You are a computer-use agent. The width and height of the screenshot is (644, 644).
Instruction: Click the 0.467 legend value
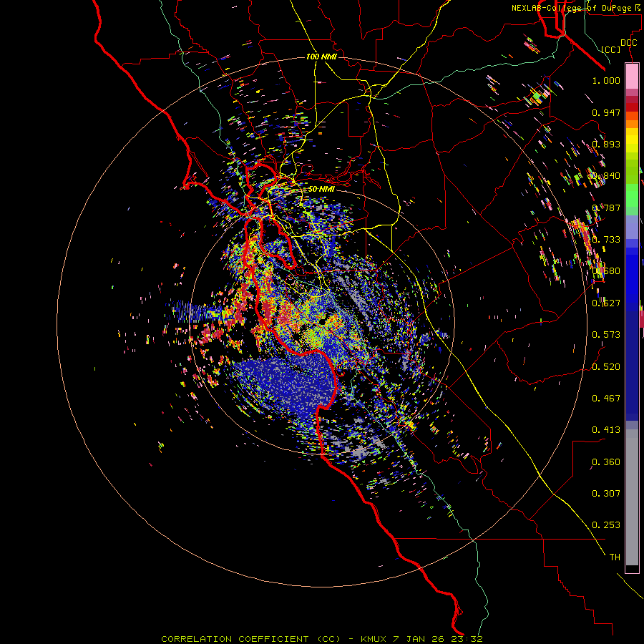coord(606,399)
